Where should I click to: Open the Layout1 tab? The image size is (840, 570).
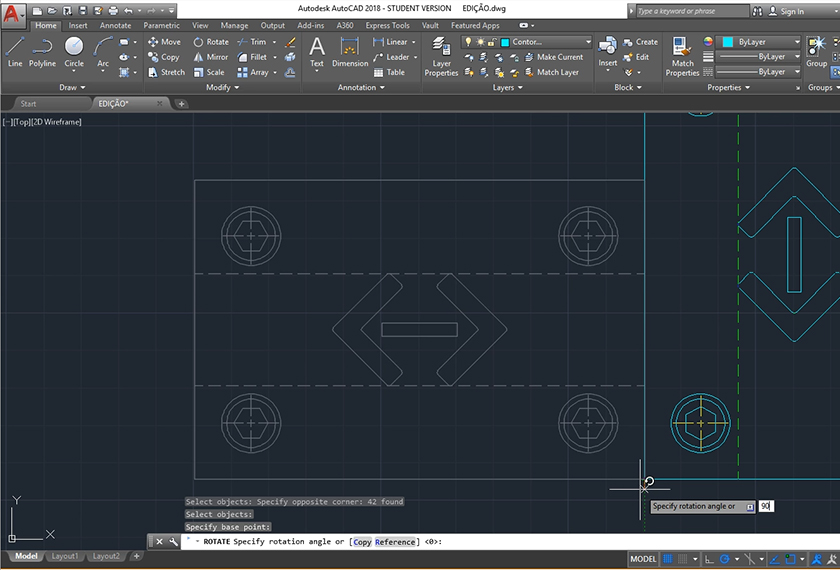(x=64, y=556)
